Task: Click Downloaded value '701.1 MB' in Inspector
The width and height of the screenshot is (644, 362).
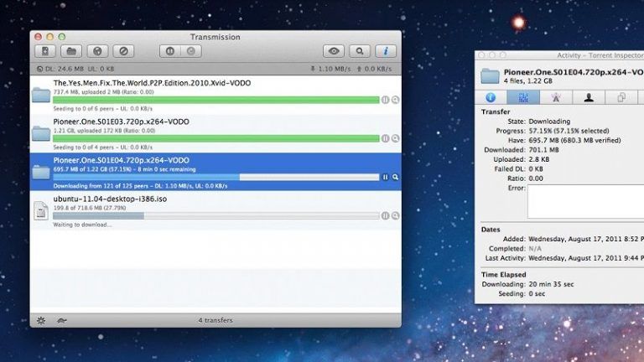Action: pos(543,150)
